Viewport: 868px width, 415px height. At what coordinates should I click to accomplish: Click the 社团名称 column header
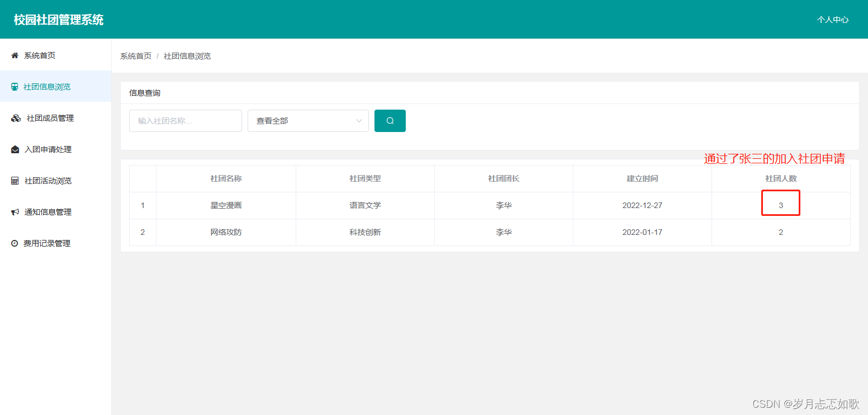pyautogui.click(x=226, y=178)
